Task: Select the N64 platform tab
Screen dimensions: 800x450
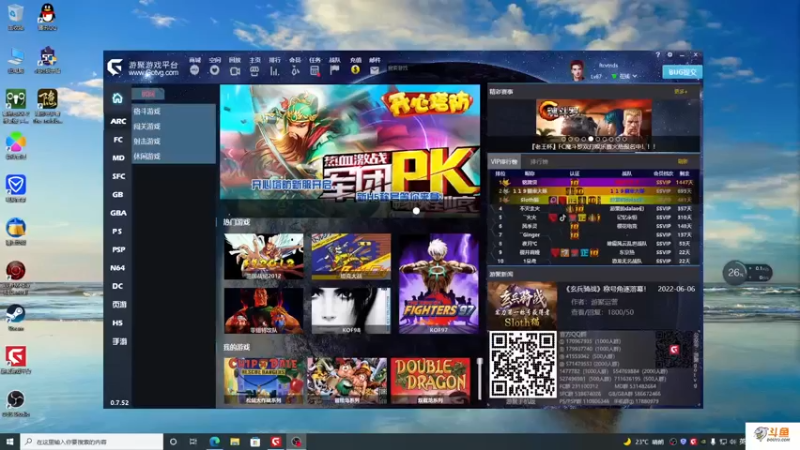Action: 118,268
